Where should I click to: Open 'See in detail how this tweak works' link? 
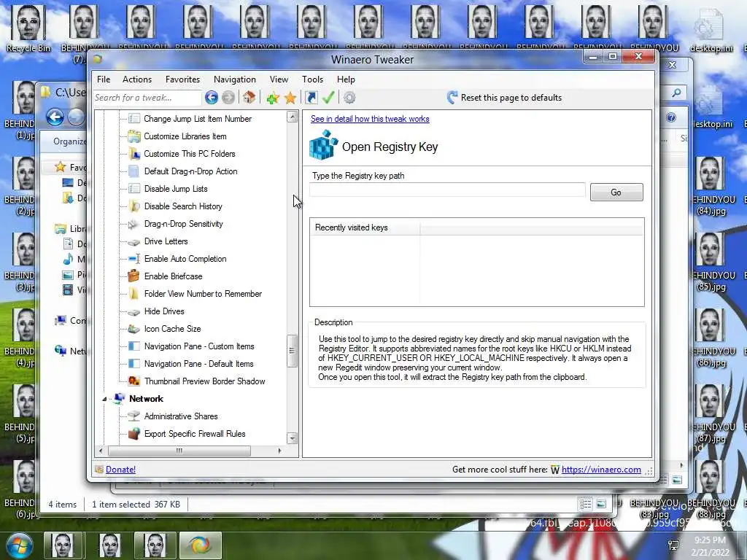pos(370,119)
